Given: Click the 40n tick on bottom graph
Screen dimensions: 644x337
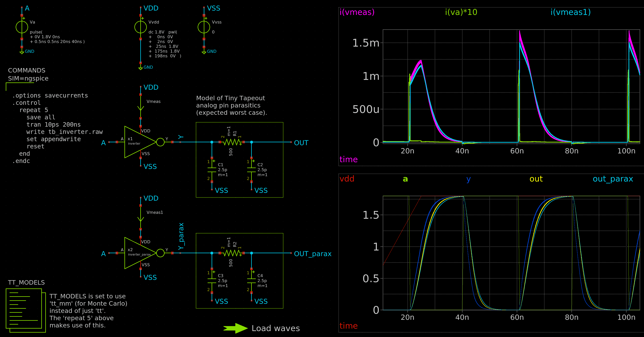Looking at the screenshot, I should pyautogui.click(x=462, y=317).
